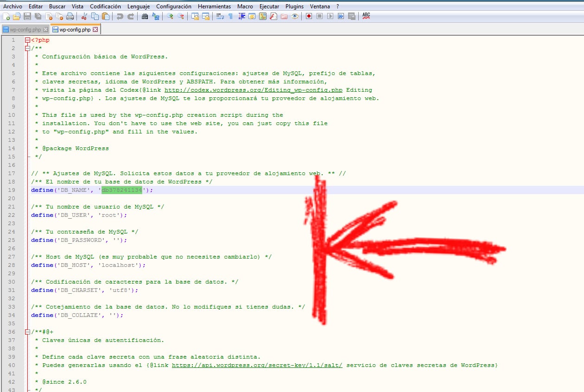This screenshot has height=392, width=584.
Task: Switch to the inactive wp-config.php tab
Action: [25, 30]
